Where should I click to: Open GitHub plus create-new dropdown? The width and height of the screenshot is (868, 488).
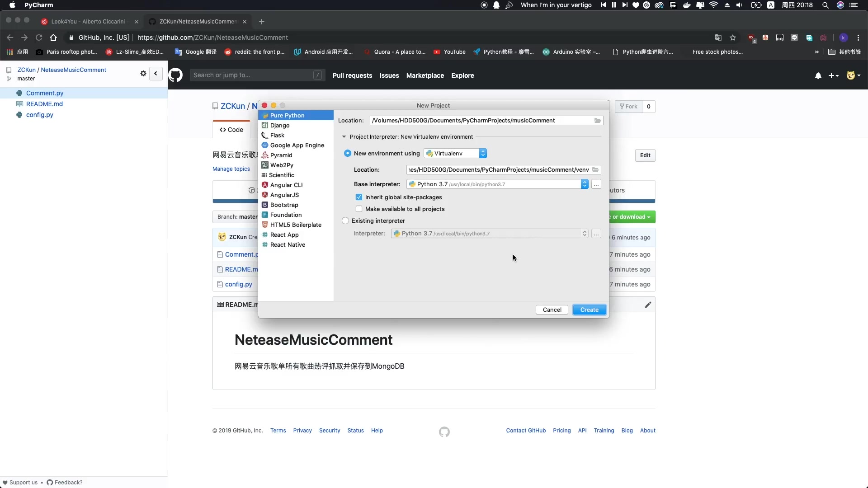point(834,75)
